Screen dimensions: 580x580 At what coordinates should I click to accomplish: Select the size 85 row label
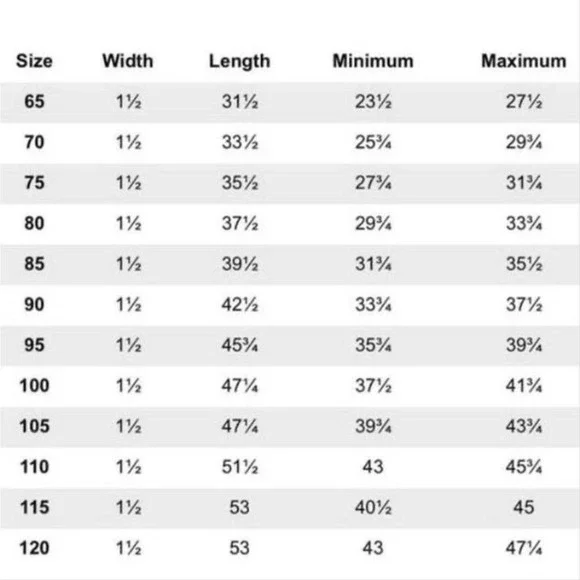pyautogui.click(x=34, y=264)
